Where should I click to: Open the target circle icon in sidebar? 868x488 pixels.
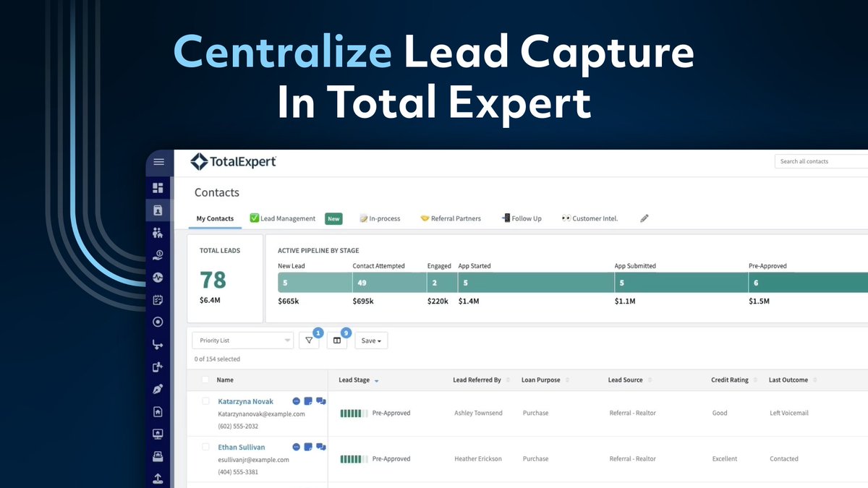tap(158, 322)
